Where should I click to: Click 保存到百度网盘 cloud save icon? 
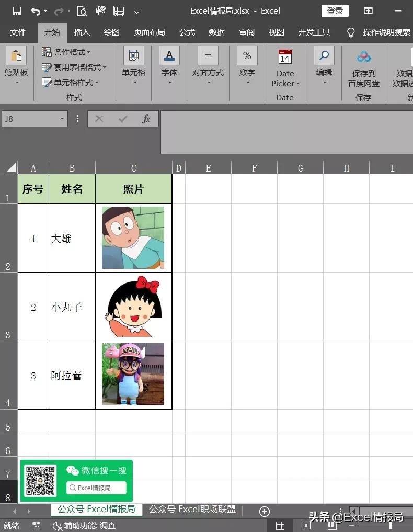click(364, 57)
